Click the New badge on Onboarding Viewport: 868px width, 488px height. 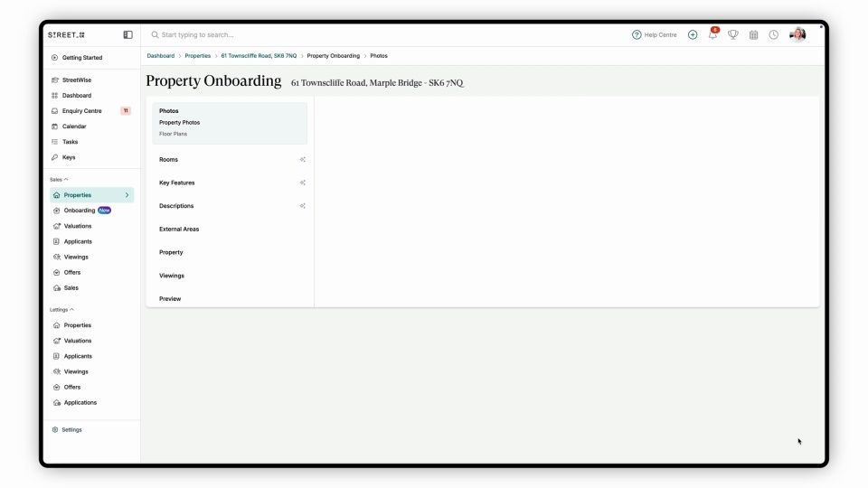tap(105, 211)
